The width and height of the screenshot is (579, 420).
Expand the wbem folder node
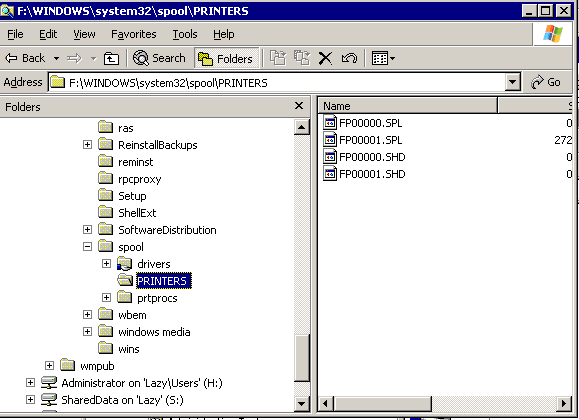click(88, 314)
